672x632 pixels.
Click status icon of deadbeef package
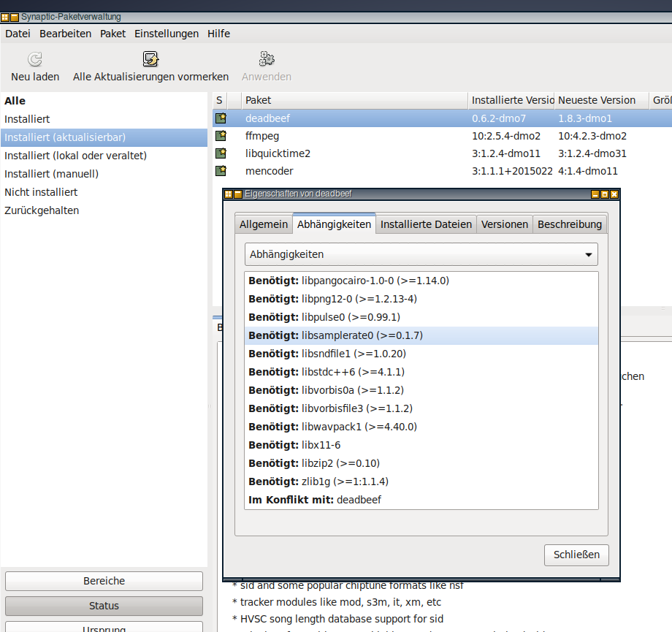(x=221, y=118)
